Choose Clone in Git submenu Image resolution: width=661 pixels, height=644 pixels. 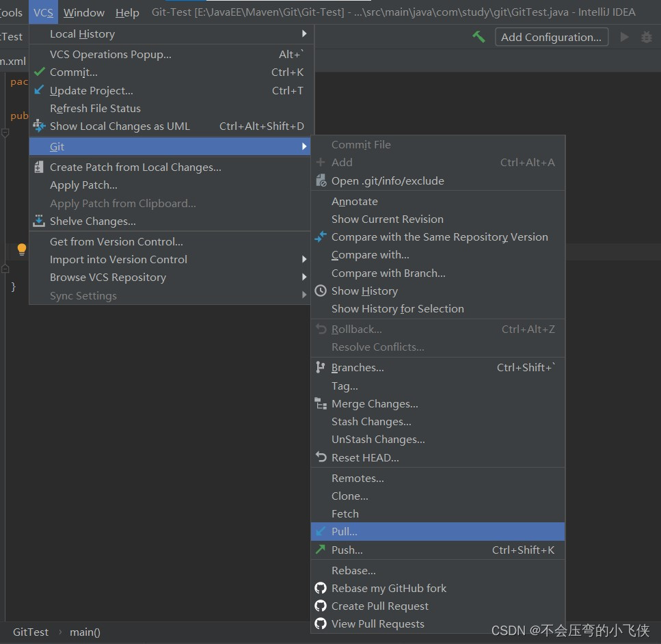[438, 496]
